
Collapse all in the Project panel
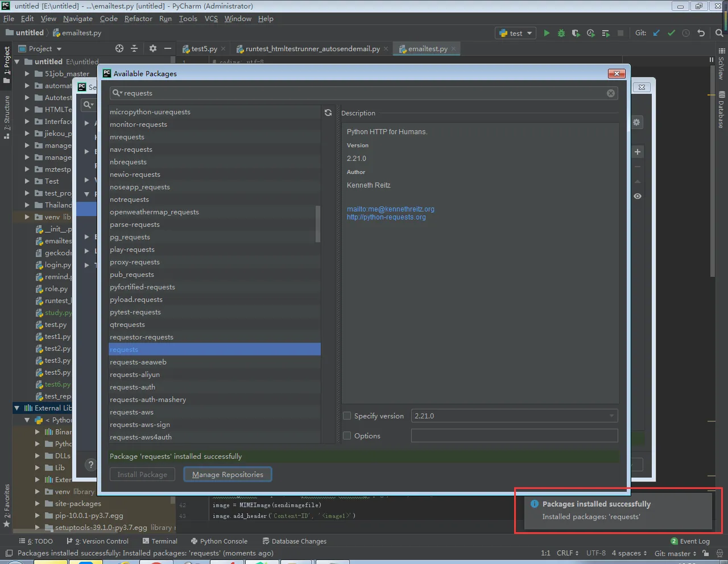tap(134, 48)
